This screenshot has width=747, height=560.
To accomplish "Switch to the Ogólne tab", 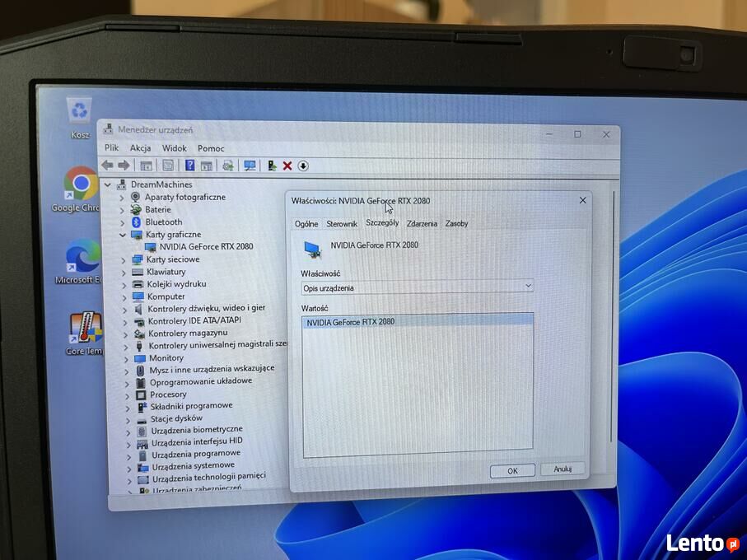I will coord(306,224).
